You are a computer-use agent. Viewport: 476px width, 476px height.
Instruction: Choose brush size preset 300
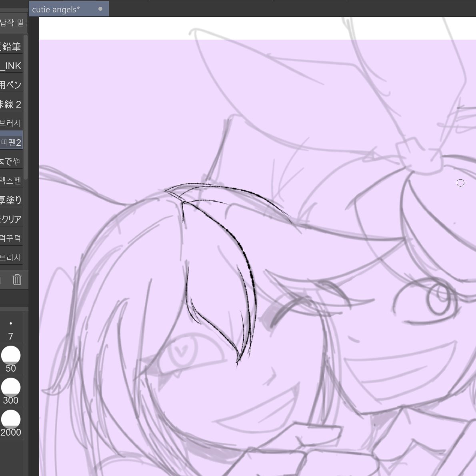pos(11,391)
